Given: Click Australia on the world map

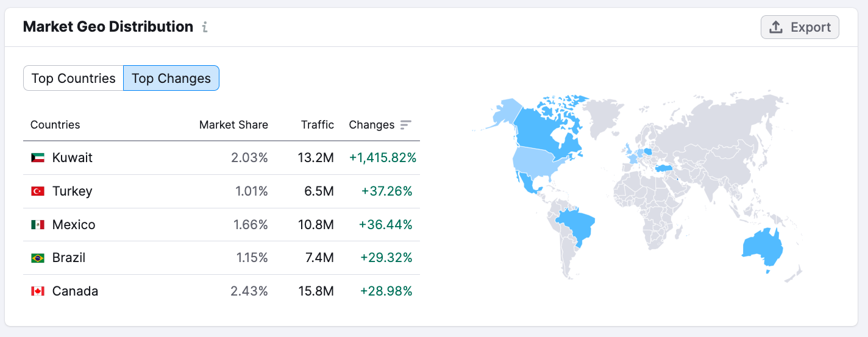Looking at the screenshot, I should pyautogui.click(x=763, y=249).
